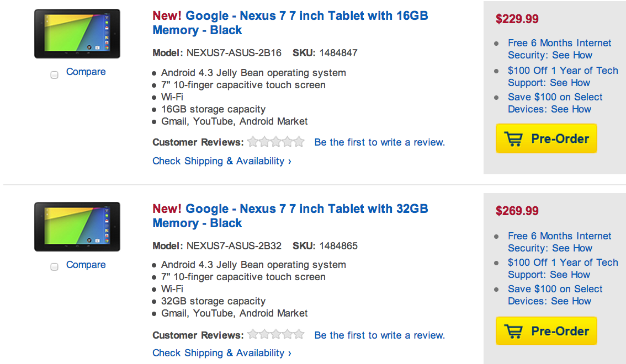Click the star rating for 16GB tablet
The image size is (626, 364).
tap(276, 142)
